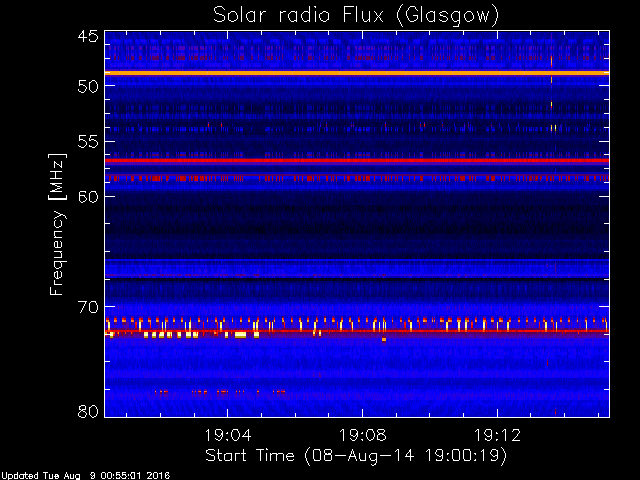640x480 pixels.
Task: Click the dashed red band near 58 MHz
Action: 357,178
